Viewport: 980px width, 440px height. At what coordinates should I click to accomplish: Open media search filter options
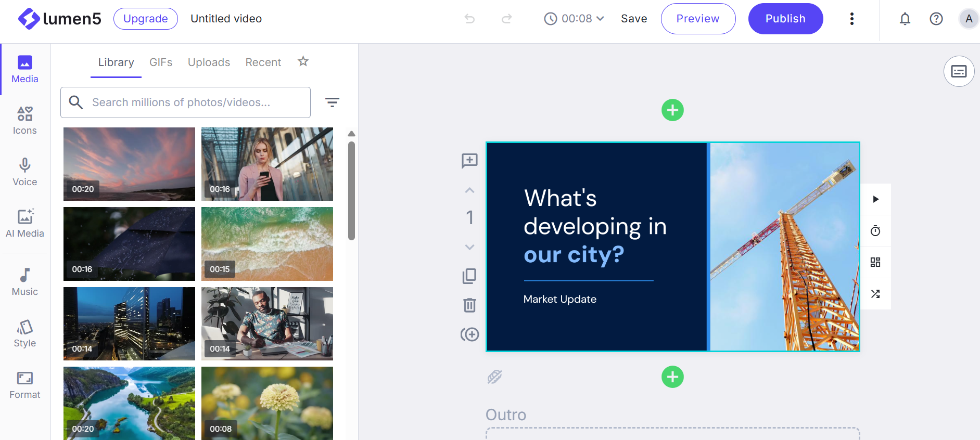[x=332, y=102]
